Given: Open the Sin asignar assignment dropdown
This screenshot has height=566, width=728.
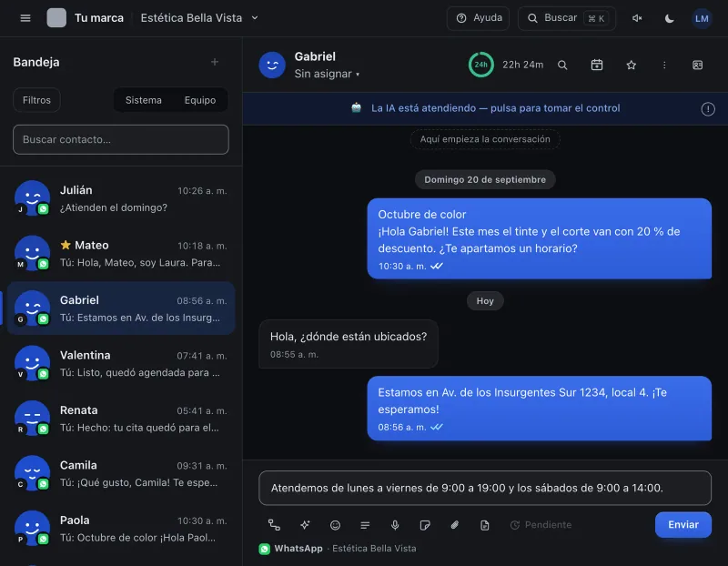Looking at the screenshot, I should (x=327, y=74).
